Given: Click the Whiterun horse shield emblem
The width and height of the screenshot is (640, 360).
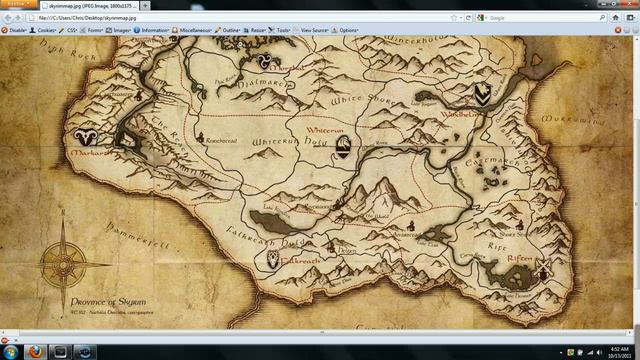Looking at the screenshot, I should [x=343, y=147].
